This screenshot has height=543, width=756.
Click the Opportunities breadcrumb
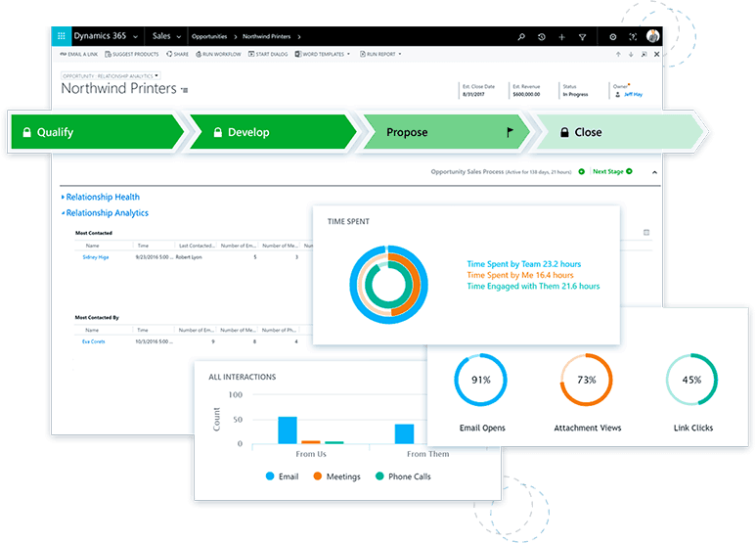[x=209, y=36]
